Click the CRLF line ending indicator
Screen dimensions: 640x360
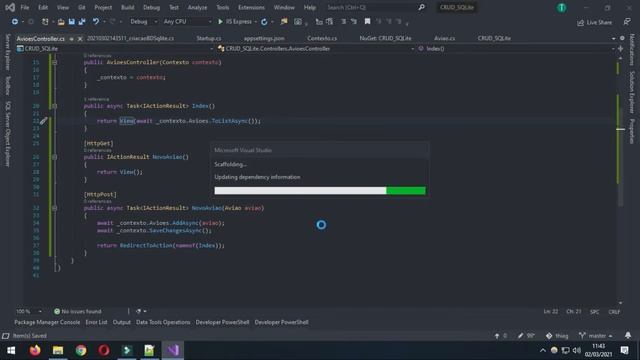pos(614,311)
